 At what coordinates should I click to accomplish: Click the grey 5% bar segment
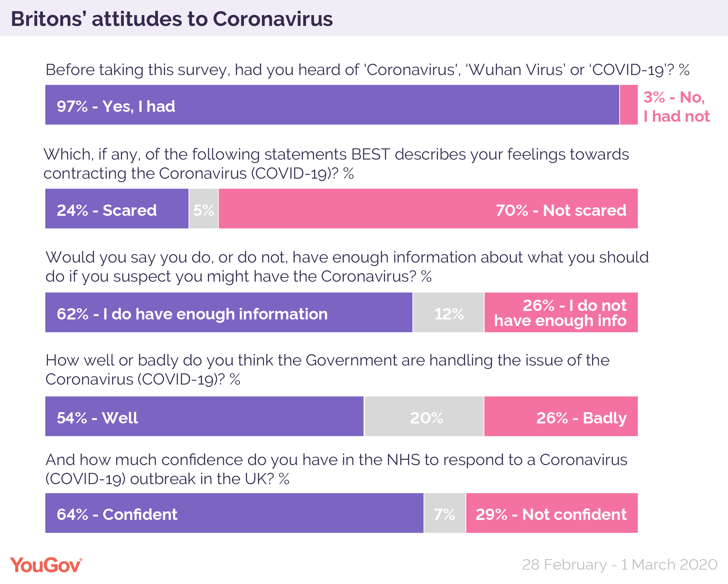[204, 209]
